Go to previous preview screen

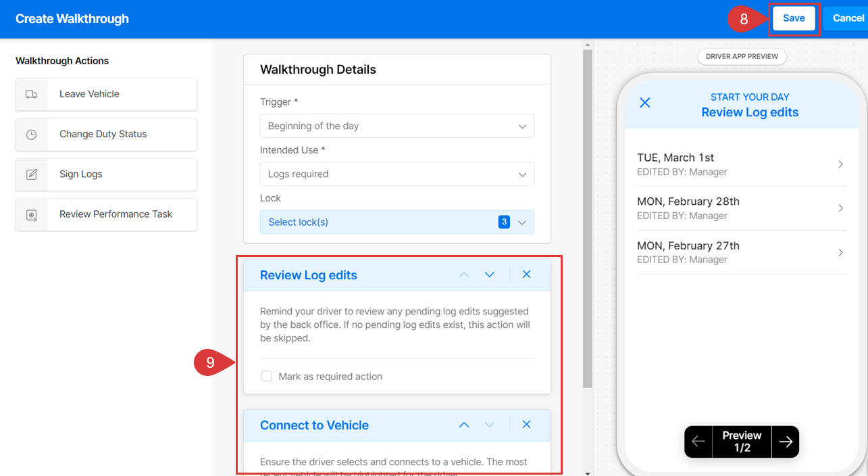[698, 442]
